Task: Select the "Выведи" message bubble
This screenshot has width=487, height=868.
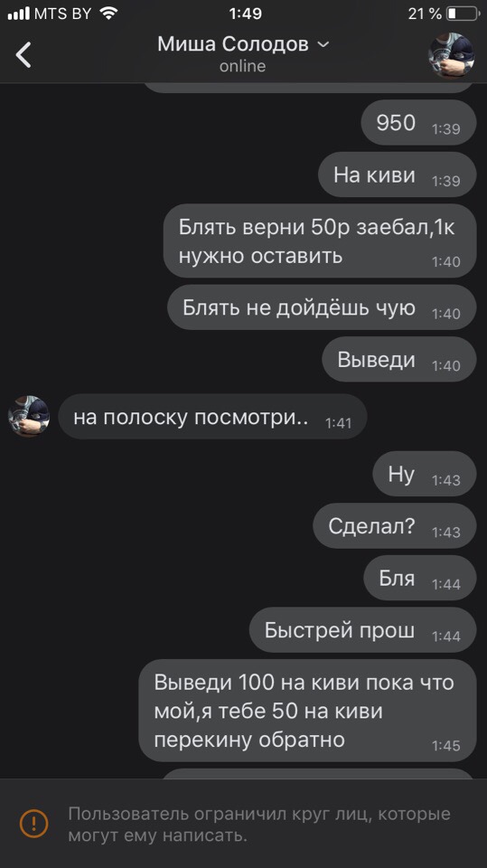Action: point(399,360)
